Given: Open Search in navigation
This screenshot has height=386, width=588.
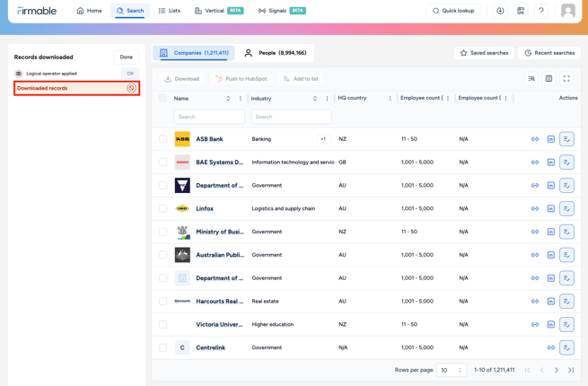Looking at the screenshot, I should tap(130, 11).
